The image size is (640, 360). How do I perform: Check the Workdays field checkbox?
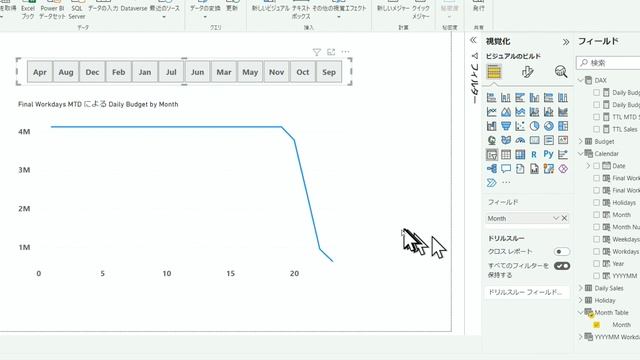(x=596, y=251)
